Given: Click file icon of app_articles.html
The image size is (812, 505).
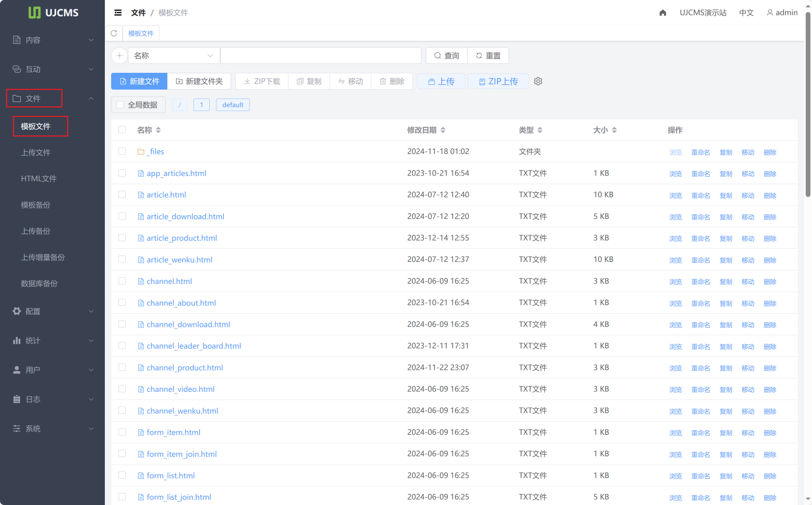Looking at the screenshot, I should click(x=141, y=173).
